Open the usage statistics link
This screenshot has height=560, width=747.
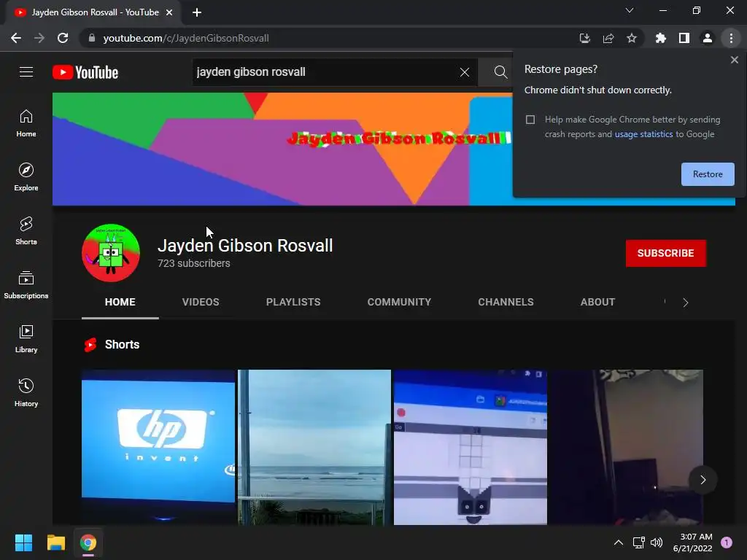(x=643, y=134)
